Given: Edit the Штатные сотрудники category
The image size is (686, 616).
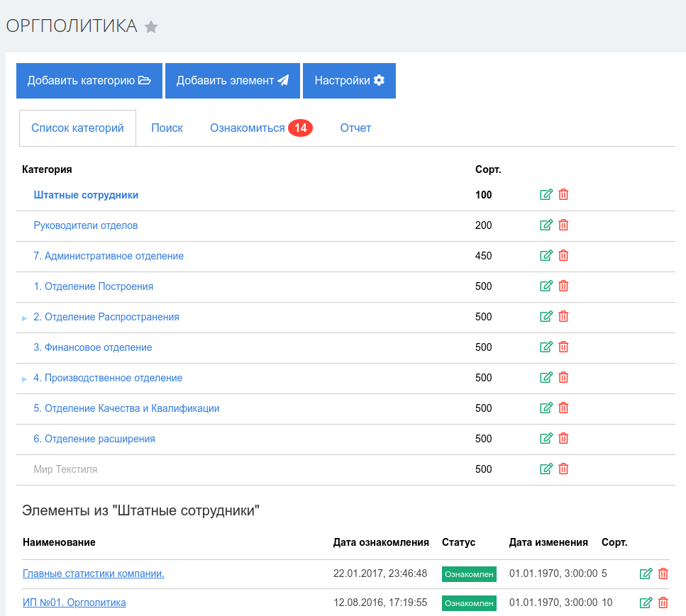Looking at the screenshot, I should pos(546,195).
